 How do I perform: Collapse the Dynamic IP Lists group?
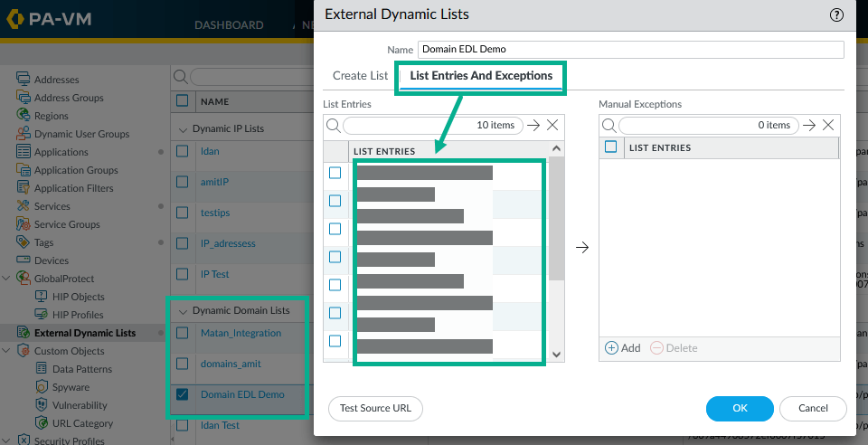[x=184, y=128]
